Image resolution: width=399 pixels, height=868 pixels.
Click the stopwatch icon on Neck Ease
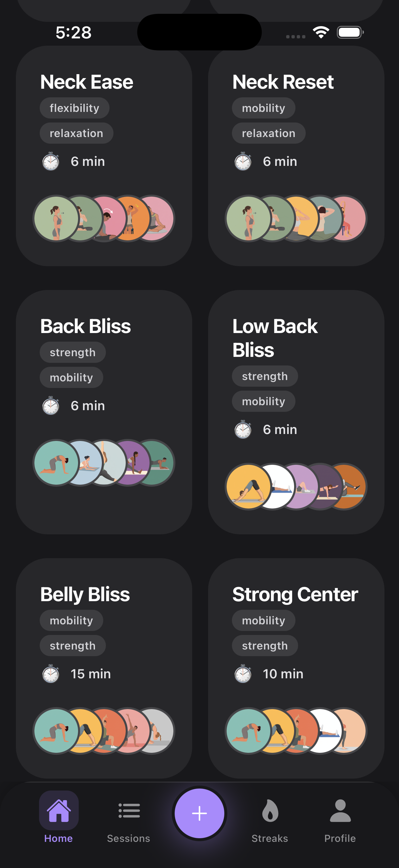(x=51, y=162)
